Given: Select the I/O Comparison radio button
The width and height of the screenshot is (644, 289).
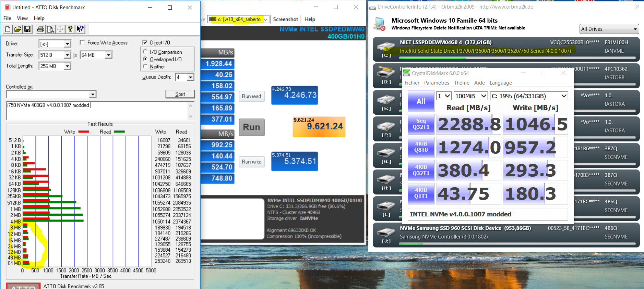Looking at the screenshot, I should click(x=145, y=52).
